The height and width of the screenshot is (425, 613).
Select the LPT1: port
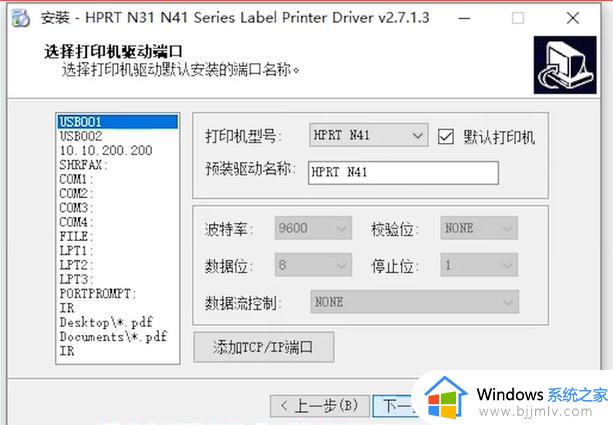click(x=118, y=251)
